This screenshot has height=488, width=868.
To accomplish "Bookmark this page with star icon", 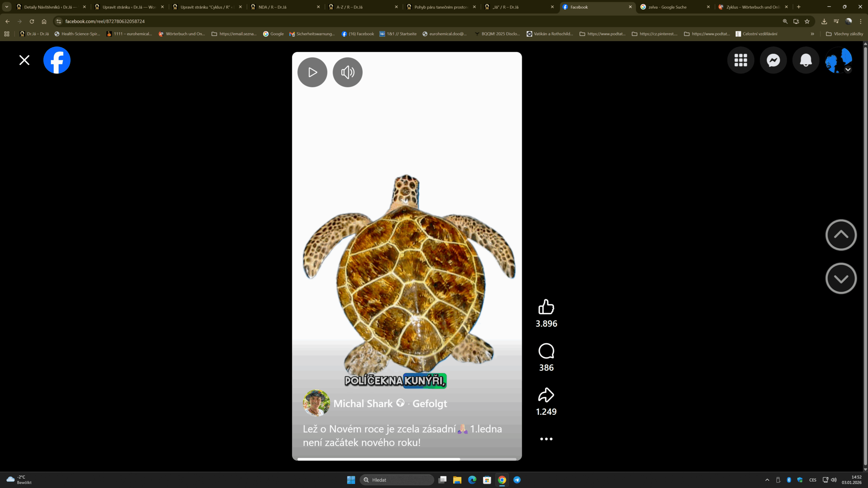I will 807,21.
